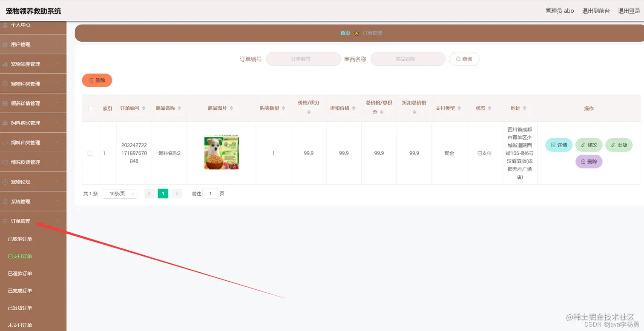Go to 首页 via the breadcrumb

(x=345, y=33)
